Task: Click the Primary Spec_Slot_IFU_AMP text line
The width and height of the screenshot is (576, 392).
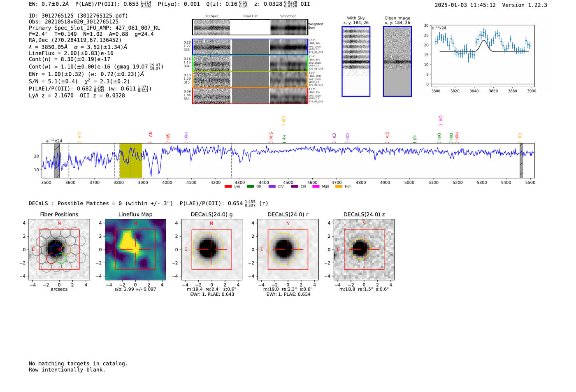Action: point(95,28)
